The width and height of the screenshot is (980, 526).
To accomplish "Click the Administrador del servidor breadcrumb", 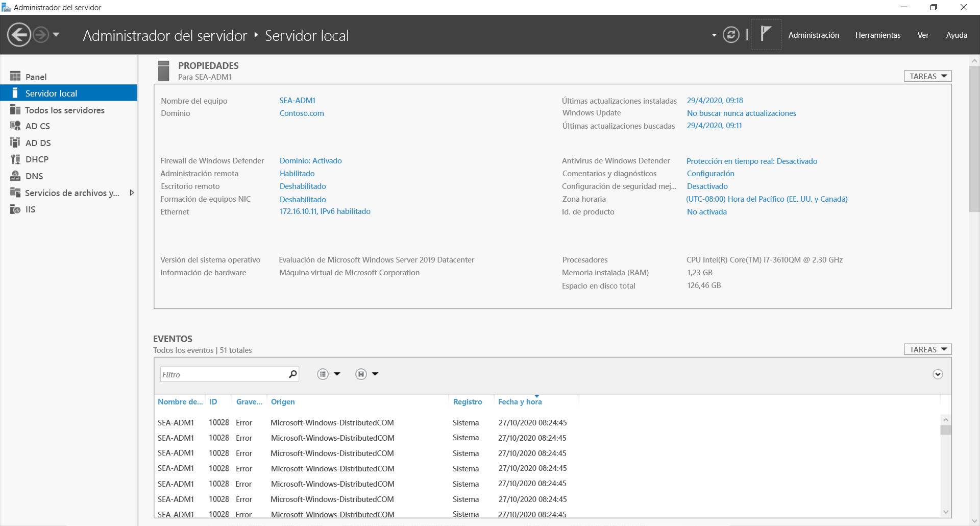I will 165,35.
